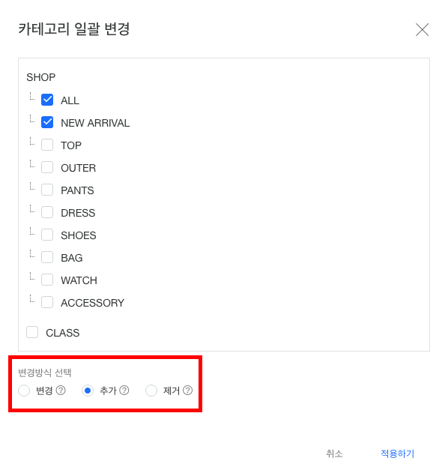Tick the CLASS top-level checkbox

point(32,332)
